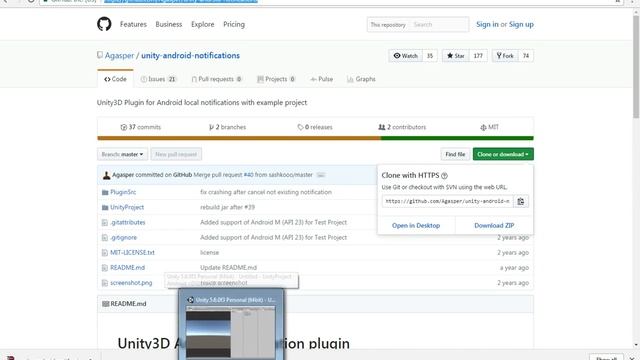Screen dimensions: 640x360
Task: Click the screenshot.png file icon
Action: click(x=104, y=283)
